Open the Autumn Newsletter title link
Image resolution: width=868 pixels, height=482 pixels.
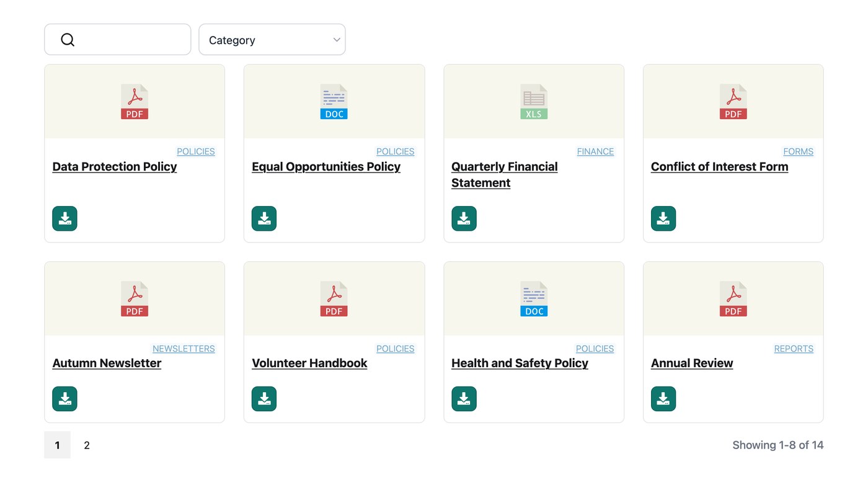[107, 364]
